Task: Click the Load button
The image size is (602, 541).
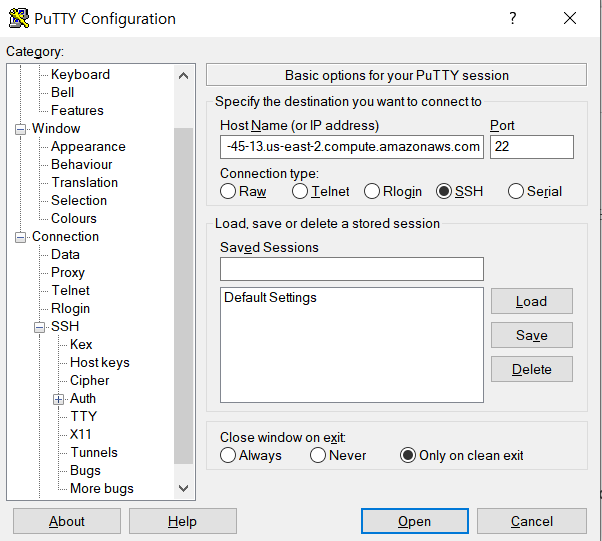Action: point(532,301)
